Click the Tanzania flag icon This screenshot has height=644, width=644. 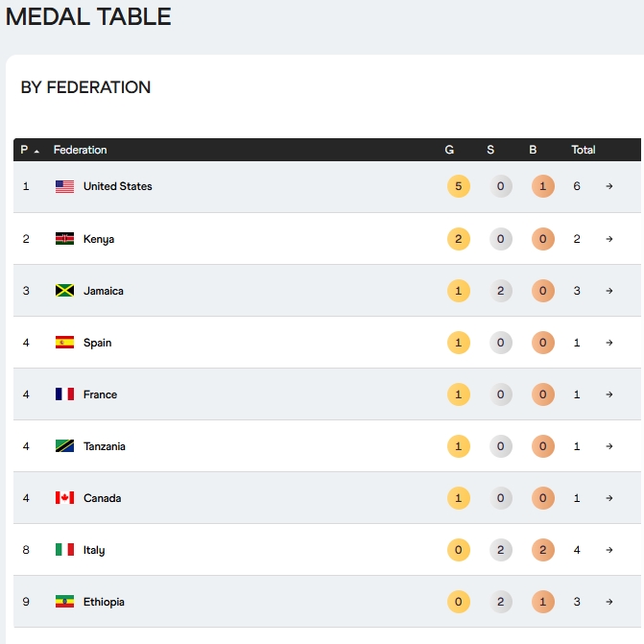pyautogui.click(x=64, y=446)
